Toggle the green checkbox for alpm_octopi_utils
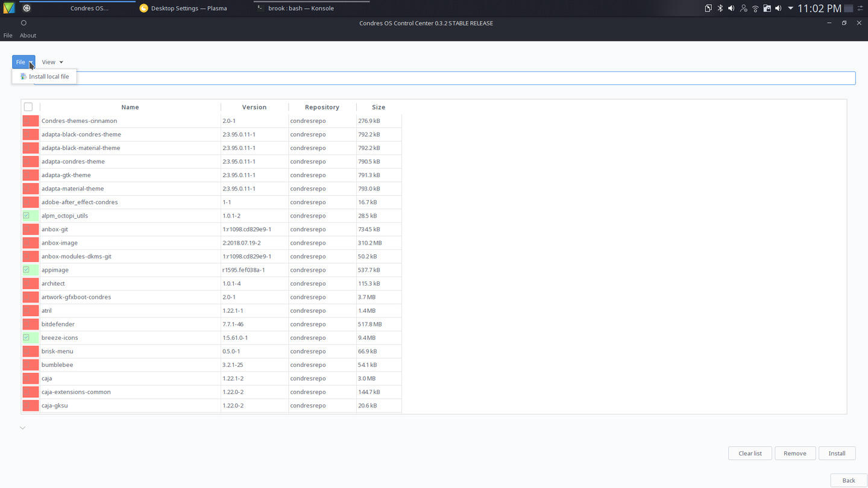Viewport: 868px width, 488px height. [x=27, y=216]
